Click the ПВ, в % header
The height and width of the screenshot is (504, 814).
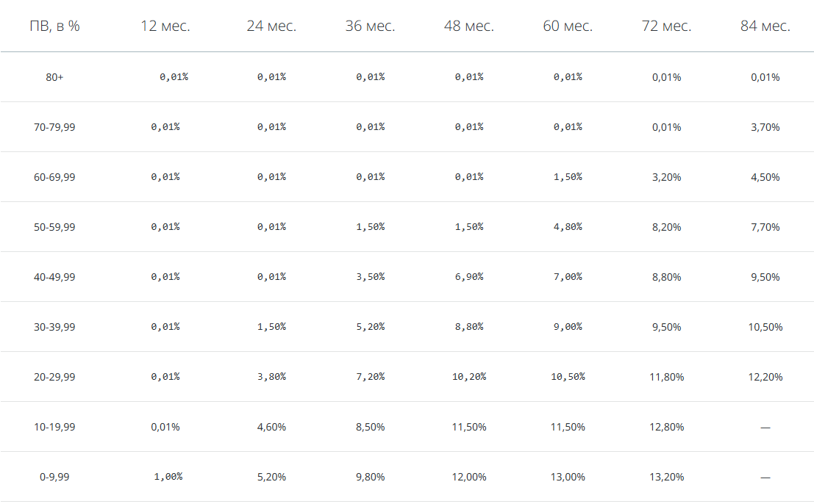tap(54, 26)
